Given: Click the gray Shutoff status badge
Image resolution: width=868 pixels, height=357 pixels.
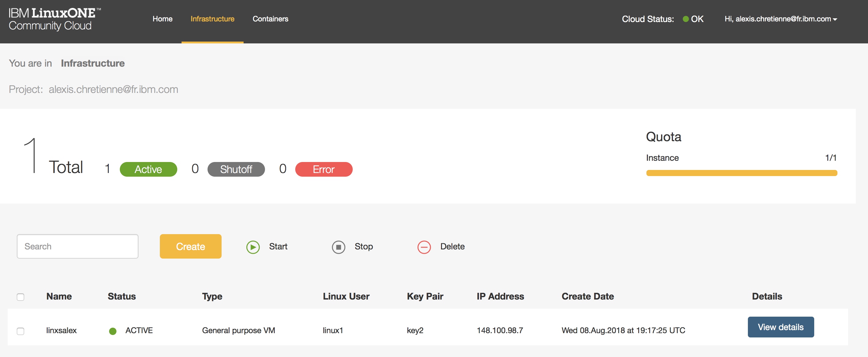Looking at the screenshot, I should [236, 169].
